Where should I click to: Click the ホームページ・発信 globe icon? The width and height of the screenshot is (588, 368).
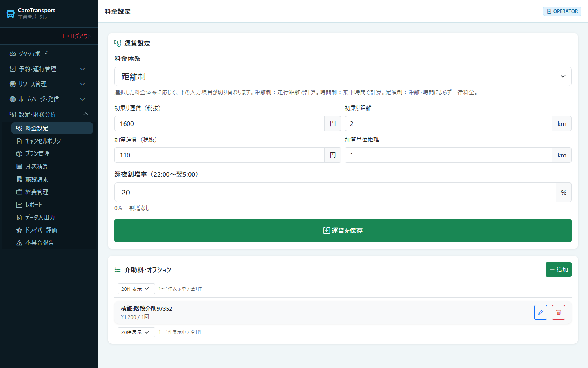(x=13, y=99)
